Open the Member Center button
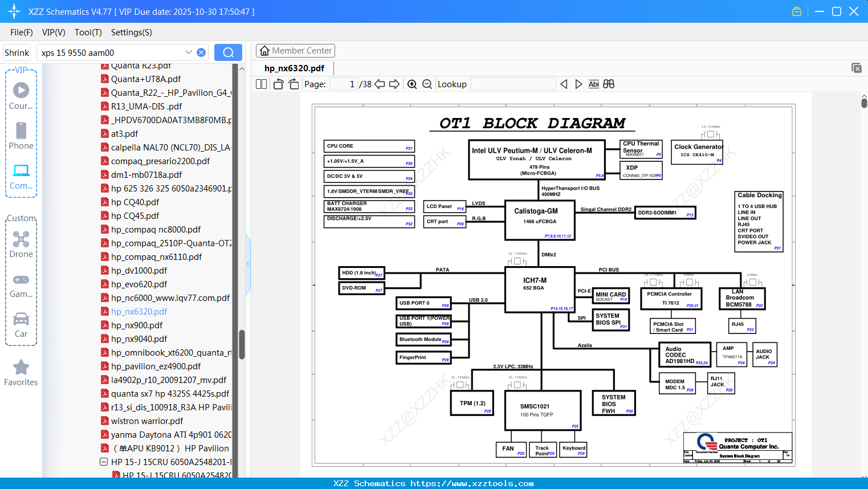This screenshot has height=489, width=868. point(295,51)
